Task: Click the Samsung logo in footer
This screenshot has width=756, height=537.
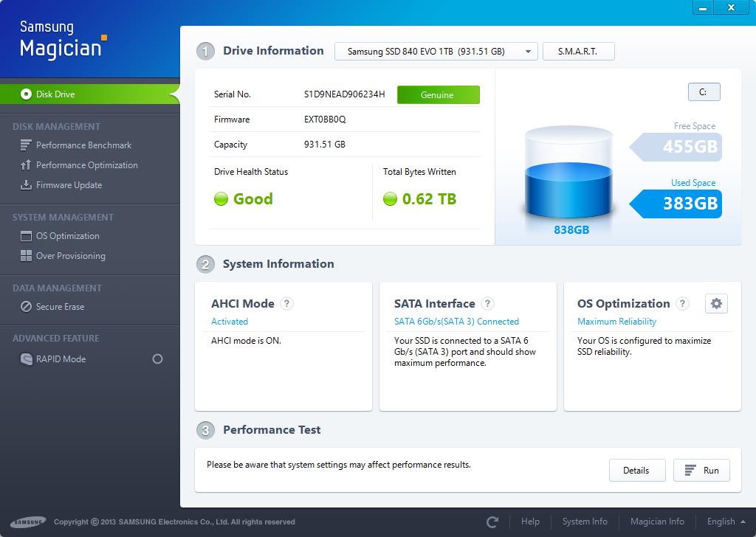Action: coord(29,522)
